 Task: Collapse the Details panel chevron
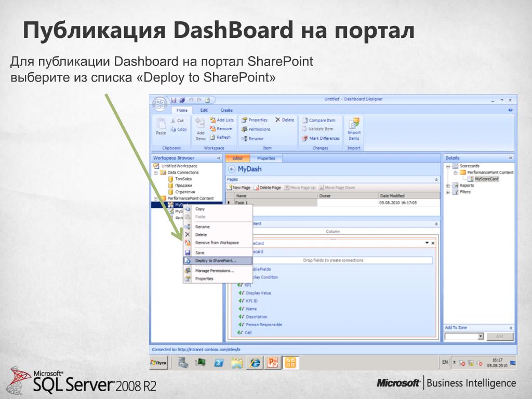pyautogui.click(x=510, y=158)
